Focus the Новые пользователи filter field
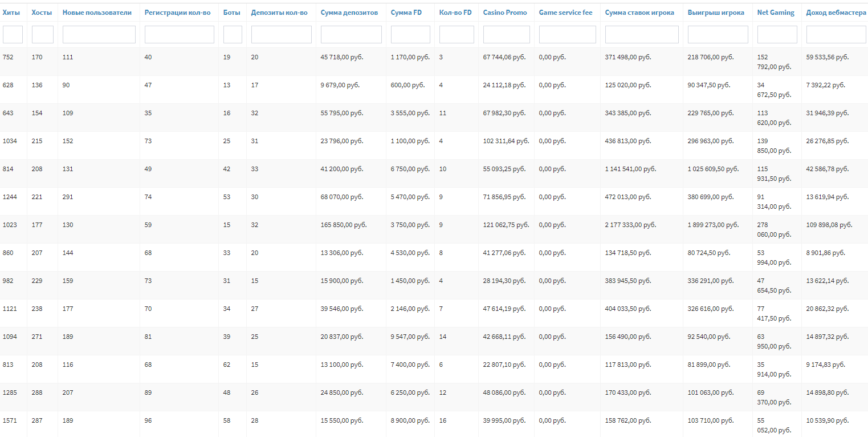The image size is (868, 437). click(99, 35)
